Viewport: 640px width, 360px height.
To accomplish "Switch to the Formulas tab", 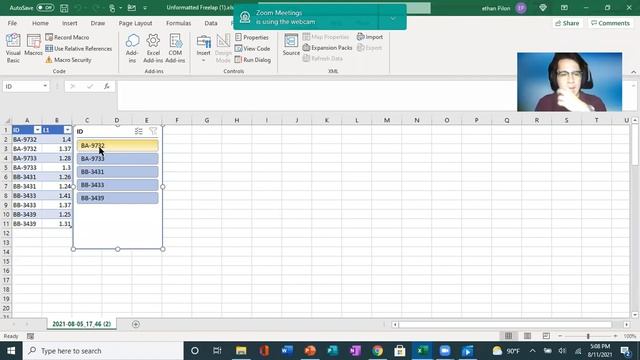I will point(178,23).
